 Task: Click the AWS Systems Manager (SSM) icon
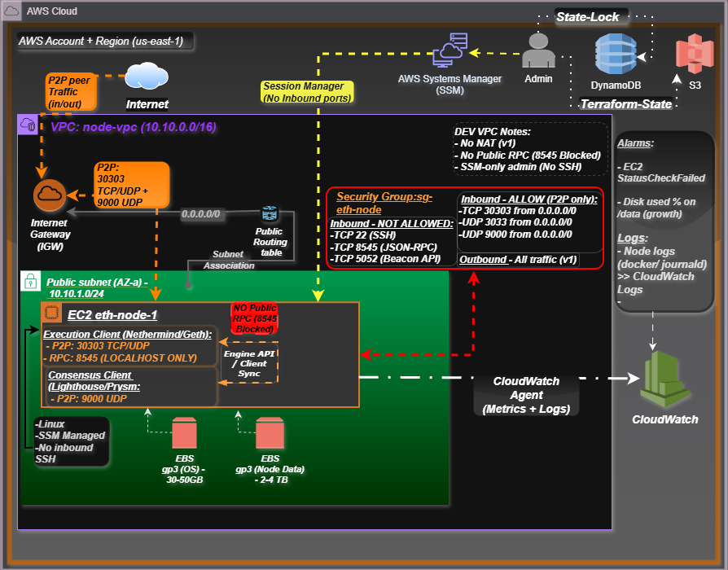point(450,51)
